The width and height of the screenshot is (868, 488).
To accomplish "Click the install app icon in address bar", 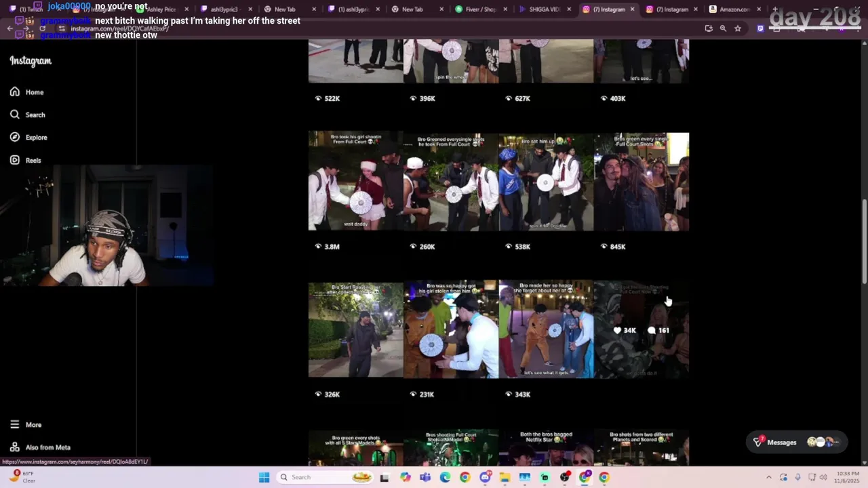I will 709,28.
